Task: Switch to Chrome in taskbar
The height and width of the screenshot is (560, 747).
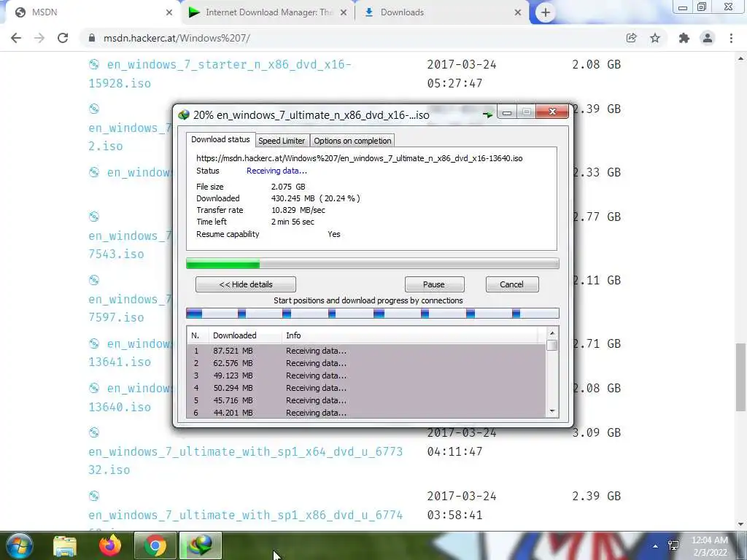Action: click(155, 545)
